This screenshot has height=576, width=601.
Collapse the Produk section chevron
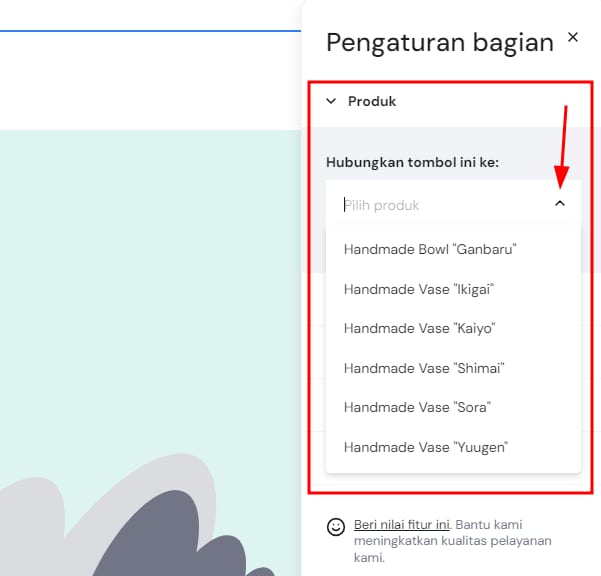tap(331, 101)
